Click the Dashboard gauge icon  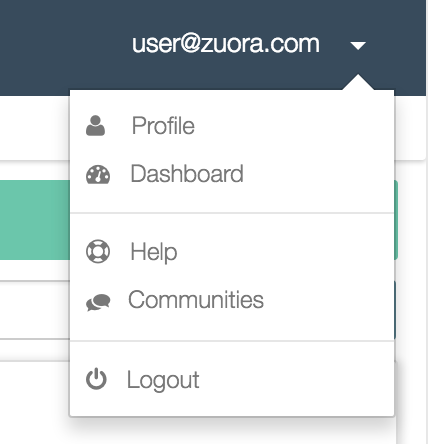(98, 175)
